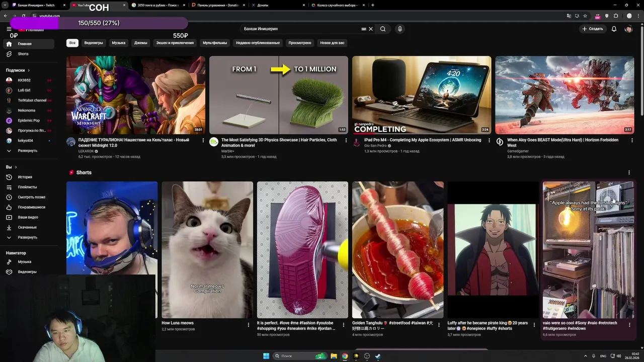The width and height of the screenshot is (644, 362).
Task: Open File Explorer from taskbar
Action: coord(334,356)
